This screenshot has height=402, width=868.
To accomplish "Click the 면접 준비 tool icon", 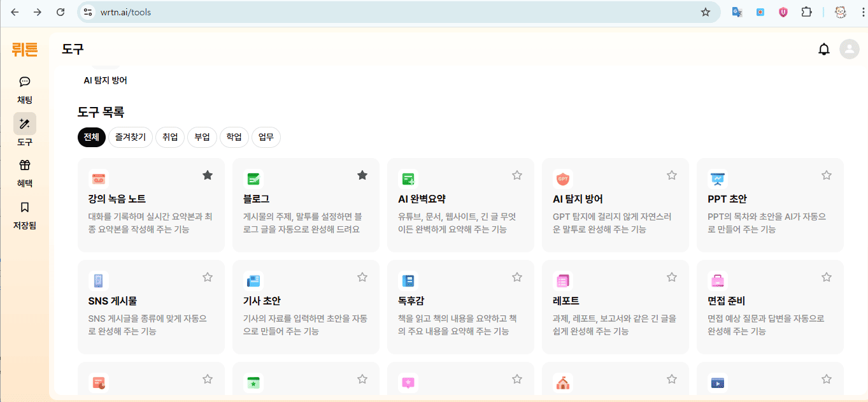I will [x=718, y=281].
